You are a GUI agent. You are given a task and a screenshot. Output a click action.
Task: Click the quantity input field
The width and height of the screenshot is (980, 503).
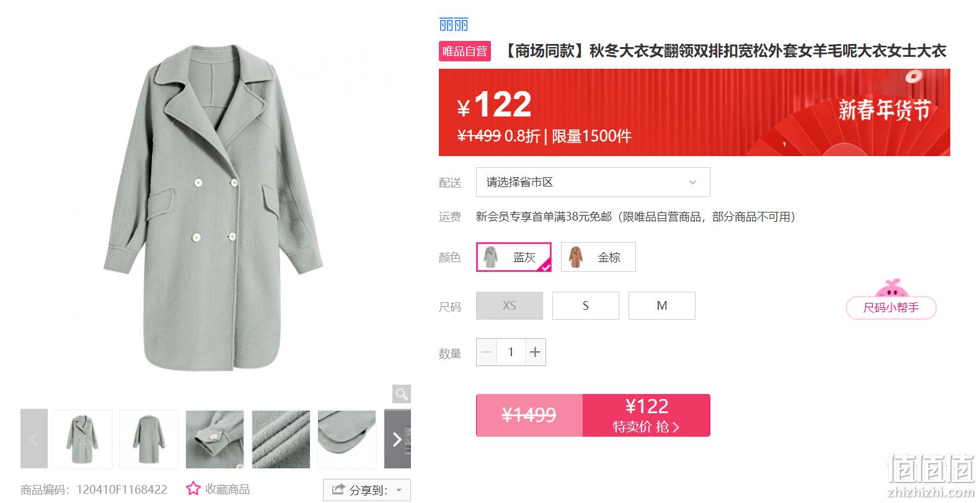tap(511, 352)
